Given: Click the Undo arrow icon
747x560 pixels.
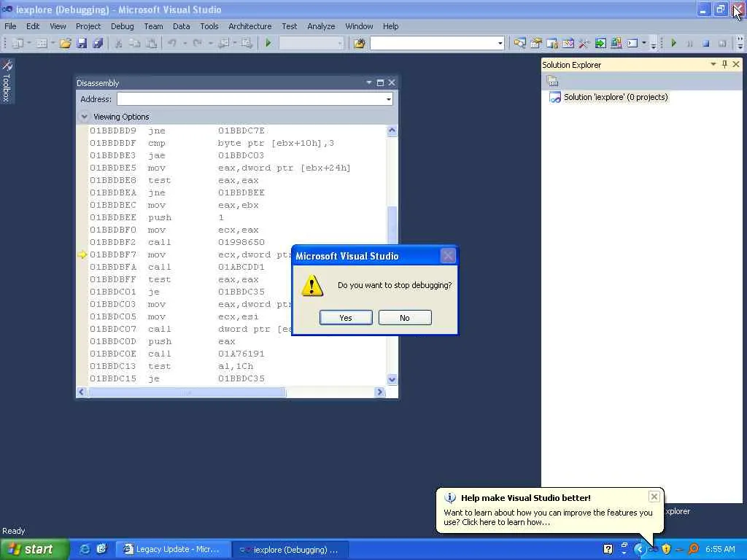Looking at the screenshot, I should 172,43.
